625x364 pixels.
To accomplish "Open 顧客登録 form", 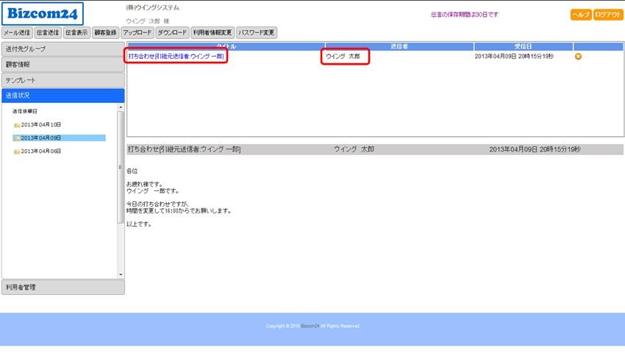I will [105, 32].
